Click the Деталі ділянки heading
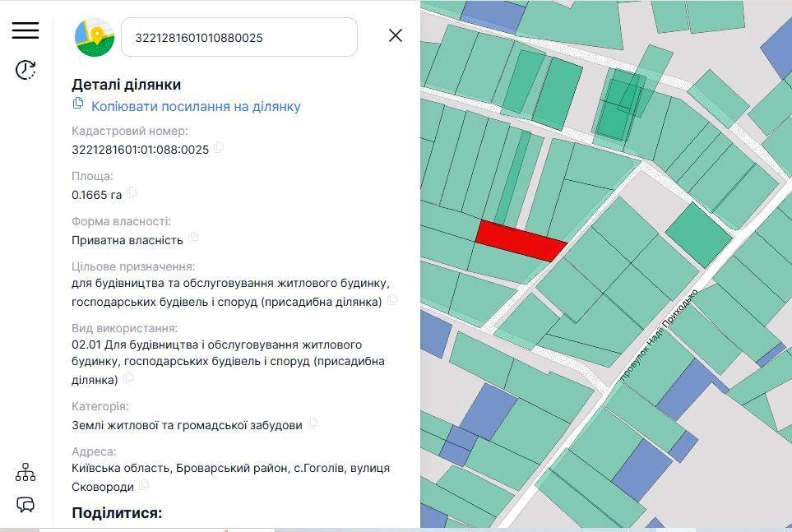This screenshot has width=792, height=532. 127,85
